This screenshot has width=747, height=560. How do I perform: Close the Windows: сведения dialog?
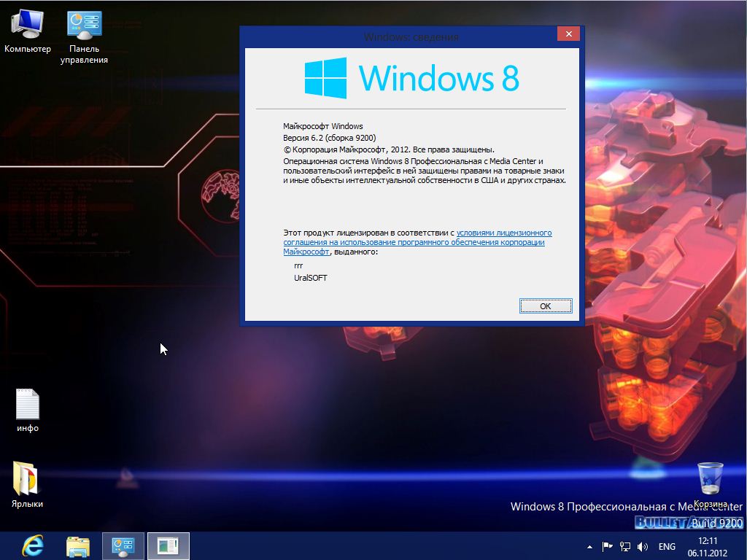(x=568, y=34)
